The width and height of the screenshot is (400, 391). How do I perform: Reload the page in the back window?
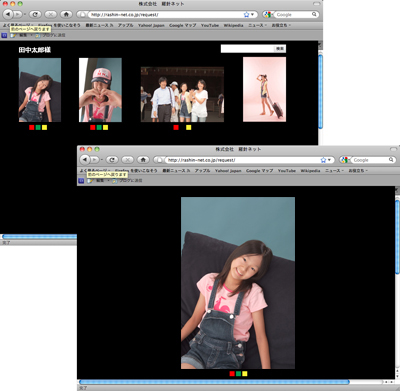click(35, 14)
